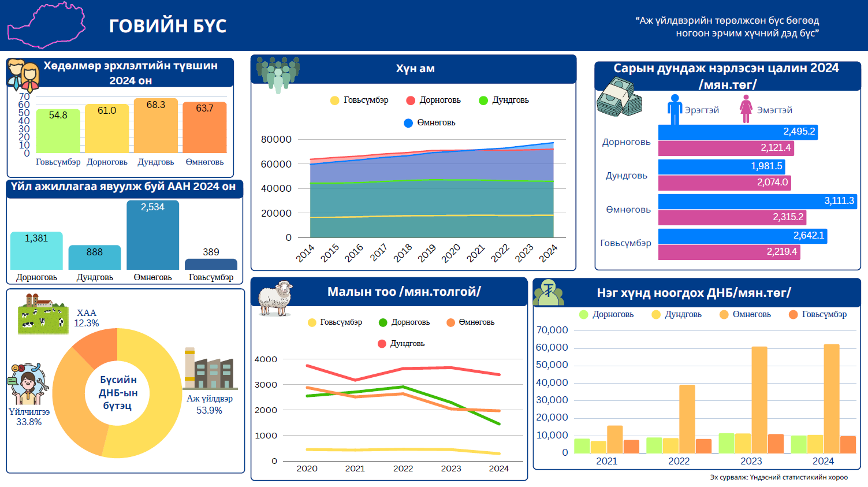
Task: Select the pink female figure icon (Эмэгтэй)
Action: click(x=746, y=109)
